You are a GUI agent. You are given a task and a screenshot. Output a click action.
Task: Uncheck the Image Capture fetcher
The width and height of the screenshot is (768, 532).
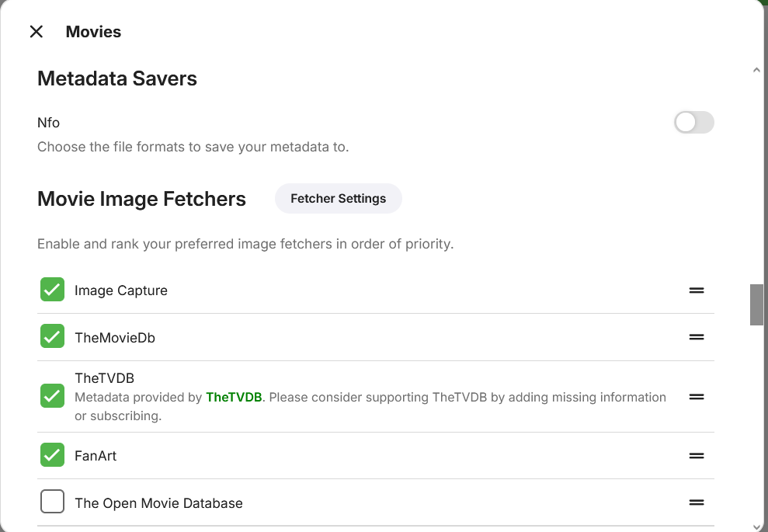pos(52,290)
